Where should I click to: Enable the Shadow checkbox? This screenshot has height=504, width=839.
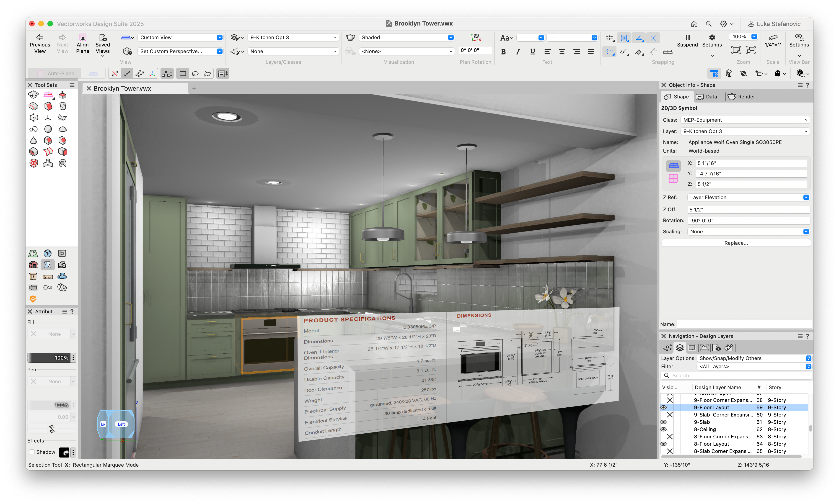[x=32, y=452]
